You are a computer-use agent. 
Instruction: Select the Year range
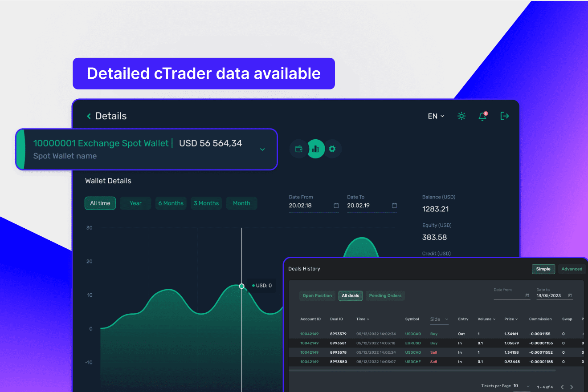click(135, 203)
